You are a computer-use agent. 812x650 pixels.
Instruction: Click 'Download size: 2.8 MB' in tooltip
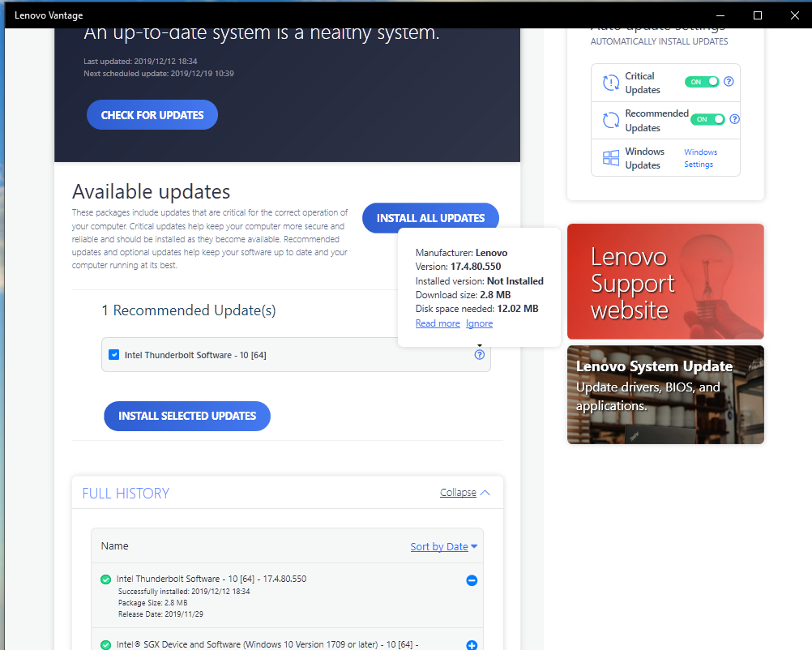463,295
